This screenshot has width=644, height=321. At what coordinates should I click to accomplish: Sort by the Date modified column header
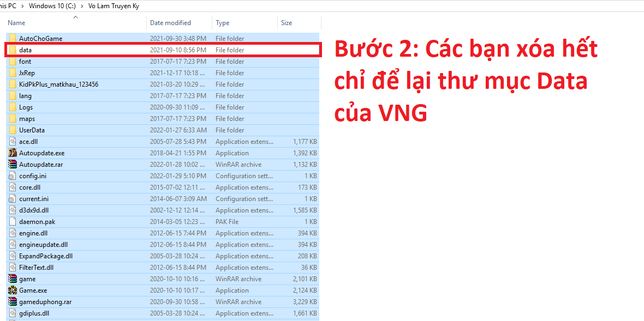click(170, 23)
